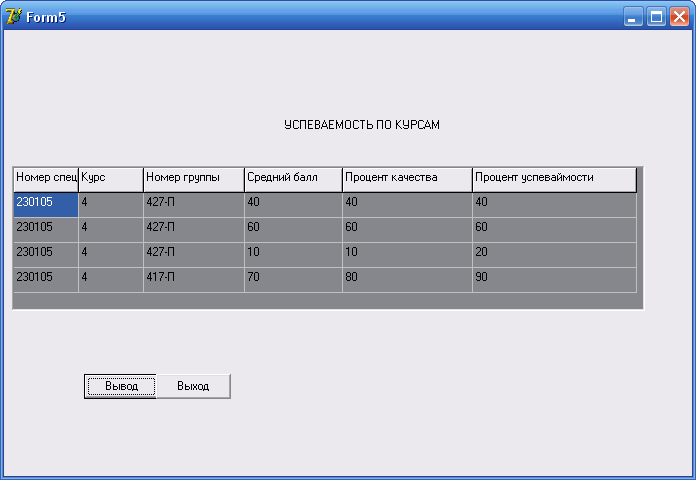The width and height of the screenshot is (696, 480).
Task: Select the Процент успеваймости cell showing 90
Action: (554, 280)
